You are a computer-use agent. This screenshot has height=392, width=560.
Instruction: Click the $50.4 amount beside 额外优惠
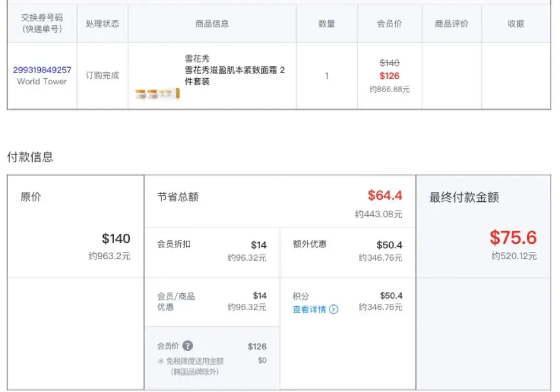click(x=389, y=245)
